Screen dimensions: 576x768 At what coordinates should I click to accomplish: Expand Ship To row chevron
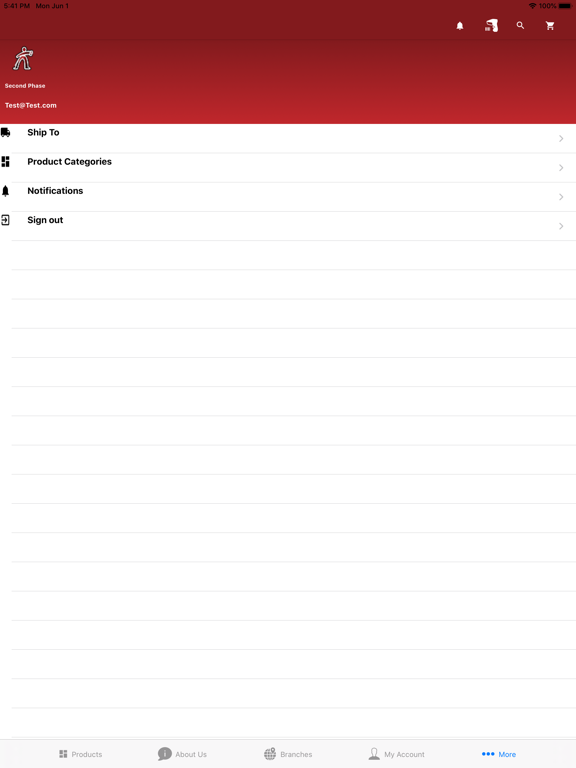(x=561, y=139)
